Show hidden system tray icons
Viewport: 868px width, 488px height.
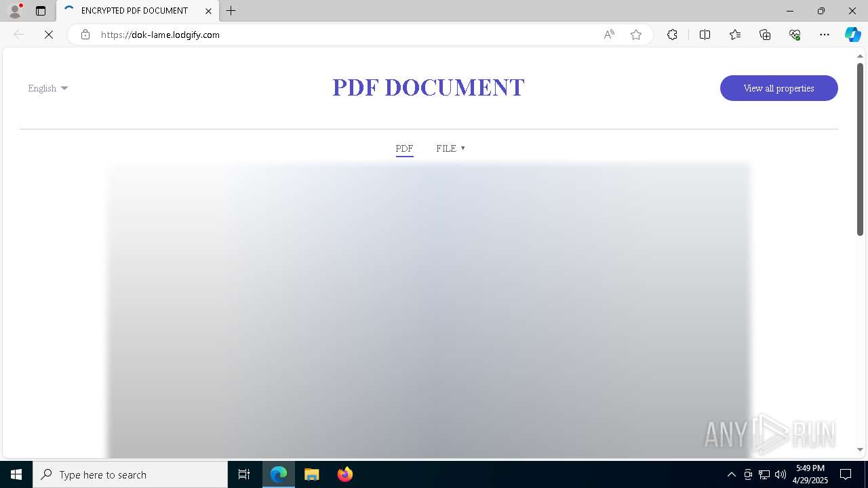pyautogui.click(x=731, y=474)
